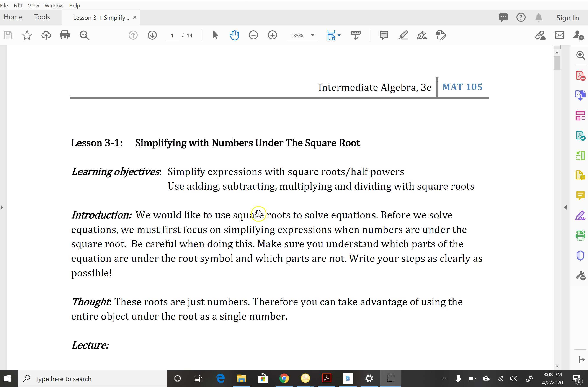
Task: Open the Highlight text tool
Action: [403, 35]
